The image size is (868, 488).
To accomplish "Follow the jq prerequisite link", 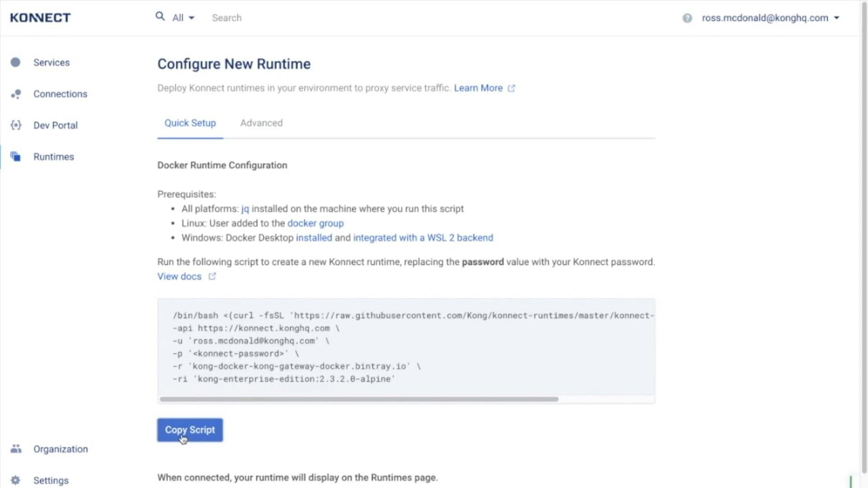I will click(x=245, y=209).
